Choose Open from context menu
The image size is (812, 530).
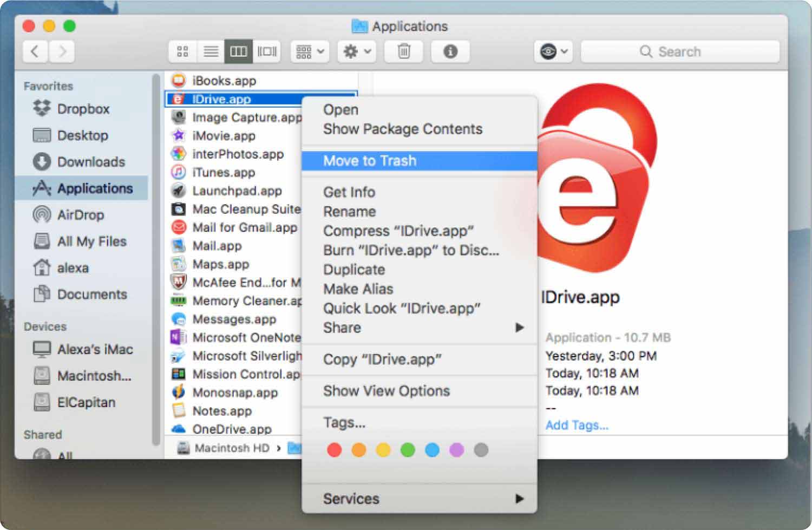(x=420, y=110)
